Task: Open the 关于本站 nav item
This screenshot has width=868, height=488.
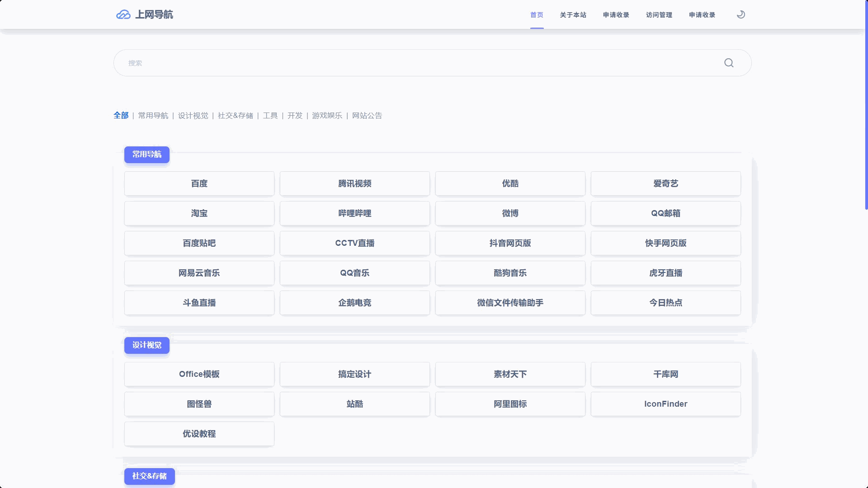Action: [x=573, y=15]
